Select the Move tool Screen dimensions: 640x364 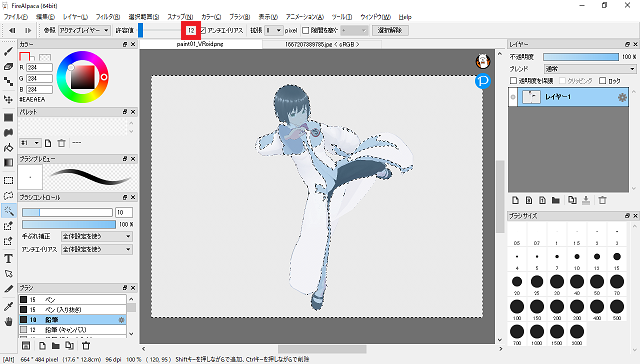coord(9,99)
